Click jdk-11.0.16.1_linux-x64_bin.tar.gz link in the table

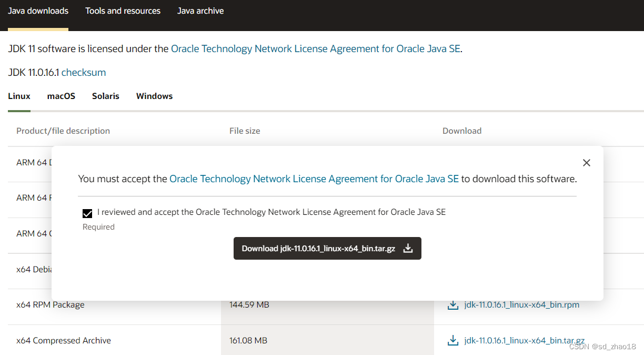click(525, 341)
